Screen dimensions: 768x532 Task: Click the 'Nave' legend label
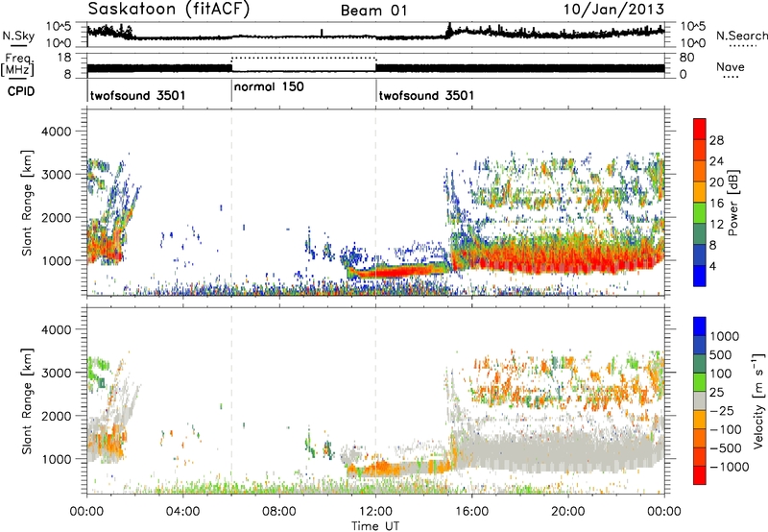click(731, 66)
